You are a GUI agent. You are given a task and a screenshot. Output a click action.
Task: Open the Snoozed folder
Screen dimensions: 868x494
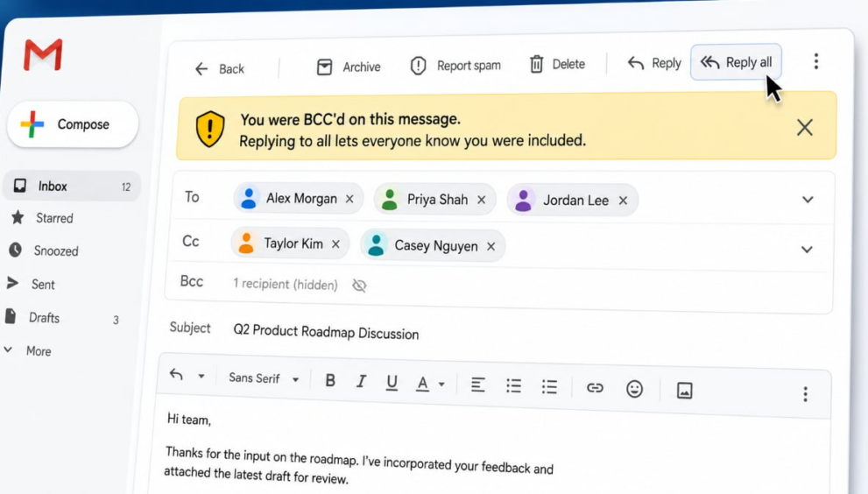coord(44,251)
